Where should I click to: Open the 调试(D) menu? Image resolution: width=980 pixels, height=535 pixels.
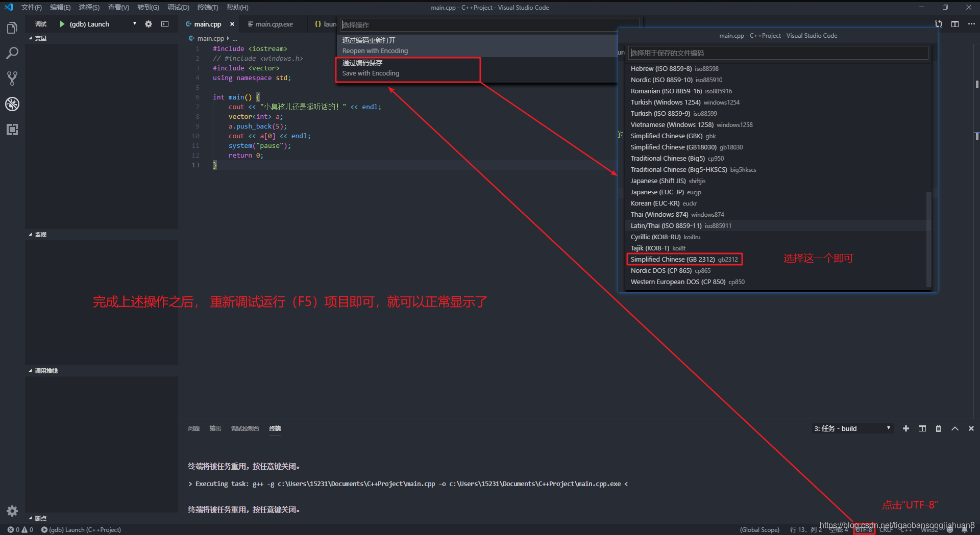click(178, 7)
